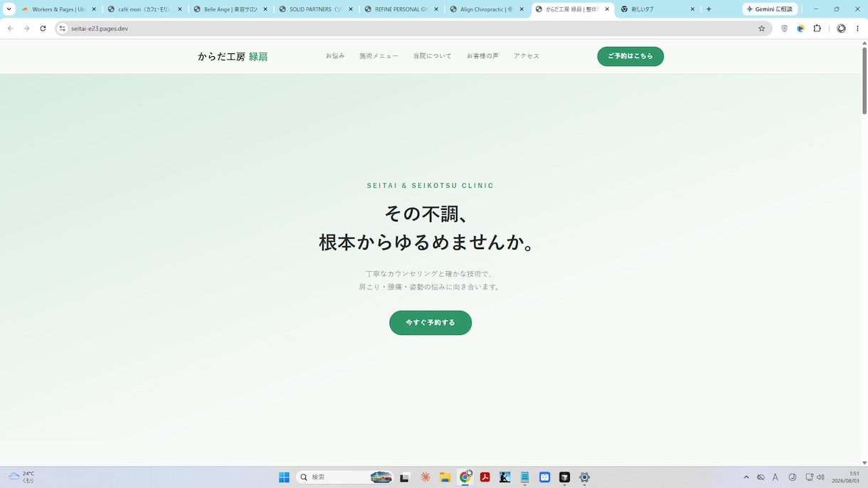Switch the IME input mode A indicator

click(x=776, y=477)
